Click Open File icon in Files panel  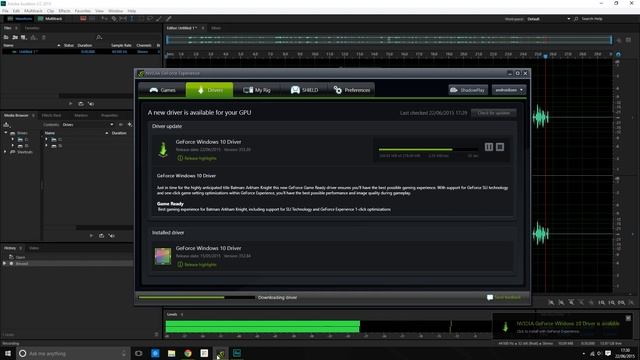click(x=6, y=37)
